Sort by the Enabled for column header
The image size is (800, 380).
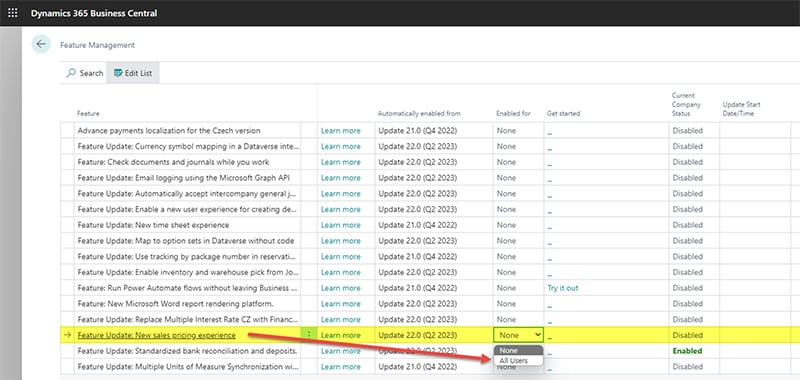[x=513, y=113]
